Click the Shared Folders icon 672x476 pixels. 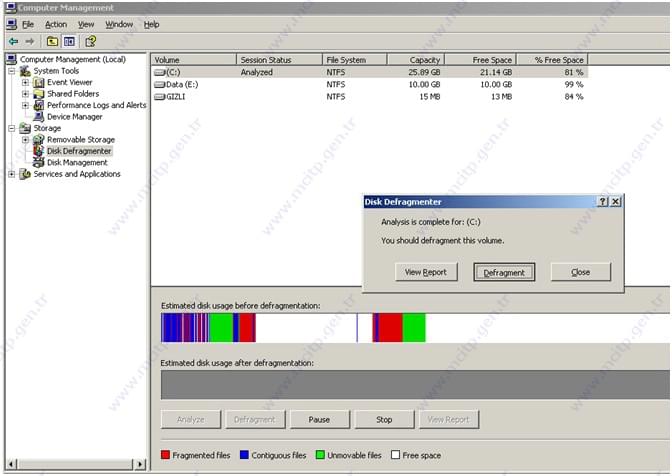pyautogui.click(x=39, y=94)
